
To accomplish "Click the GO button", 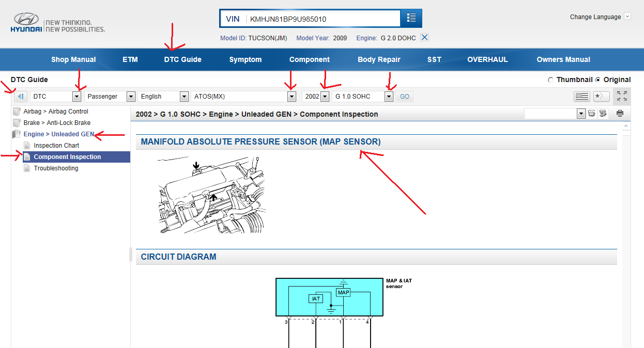I will (x=405, y=97).
